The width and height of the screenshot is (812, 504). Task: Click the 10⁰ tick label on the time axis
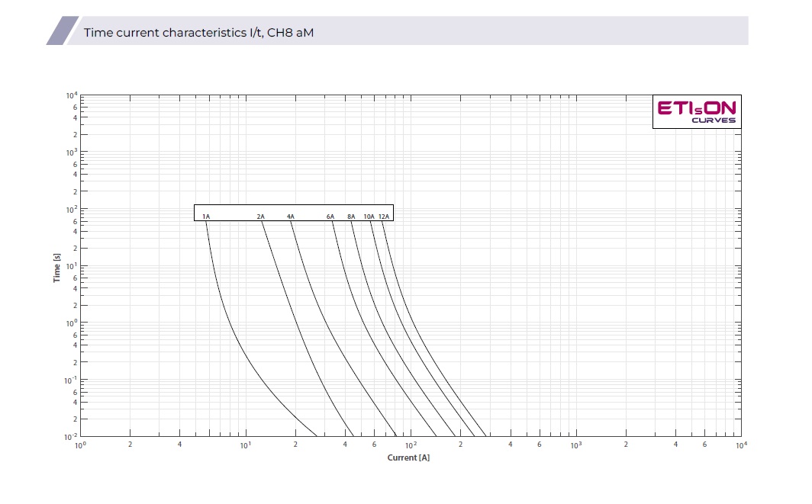point(72,323)
